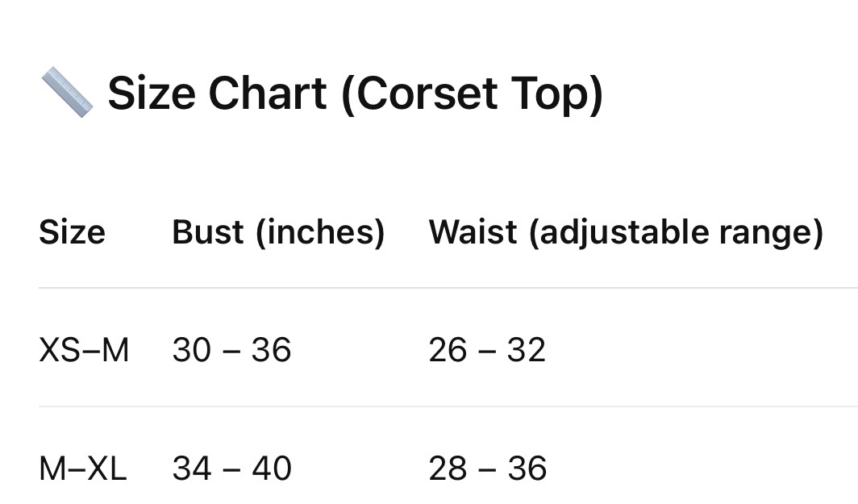Click the Waist (adjustable range) column header

pos(626,232)
